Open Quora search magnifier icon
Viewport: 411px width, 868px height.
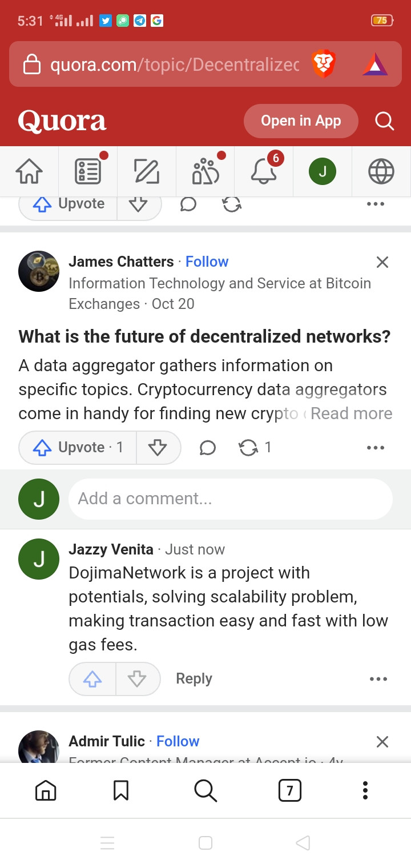(x=384, y=121)
